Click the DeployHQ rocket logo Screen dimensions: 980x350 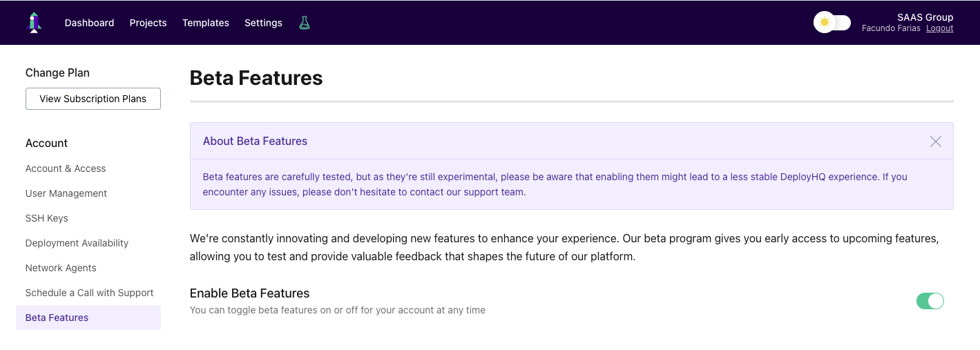pyautogui.click(x=34, y=22)
